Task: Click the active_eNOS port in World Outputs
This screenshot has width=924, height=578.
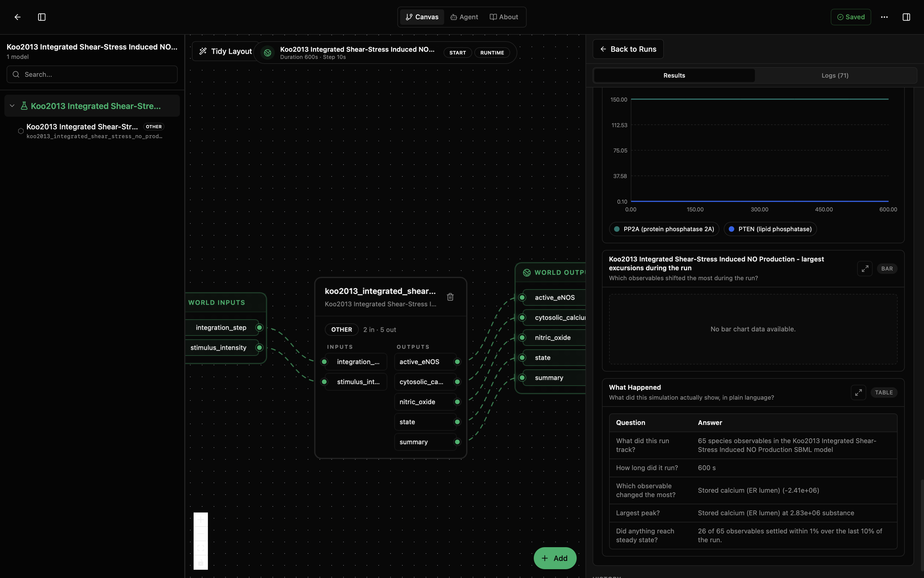Action: (x=522, y=298)
